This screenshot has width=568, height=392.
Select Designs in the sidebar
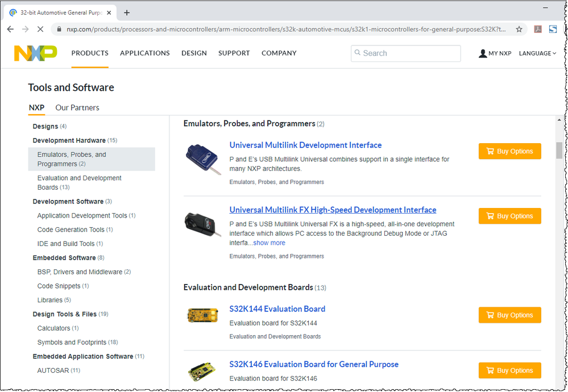49,126
